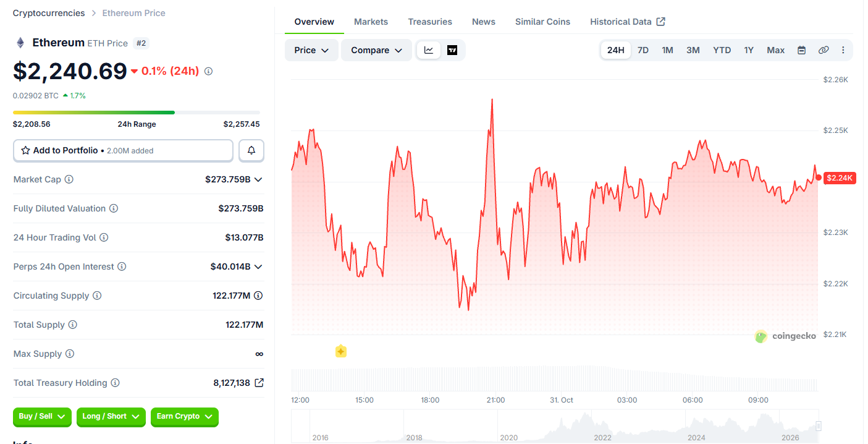Open the Treasuries tab
This screenshot has width=868, height=444.
[430, 22]
